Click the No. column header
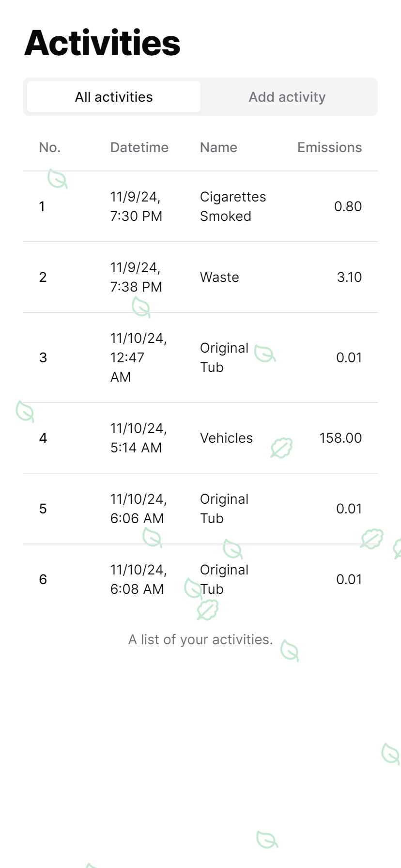 point(50,148)
